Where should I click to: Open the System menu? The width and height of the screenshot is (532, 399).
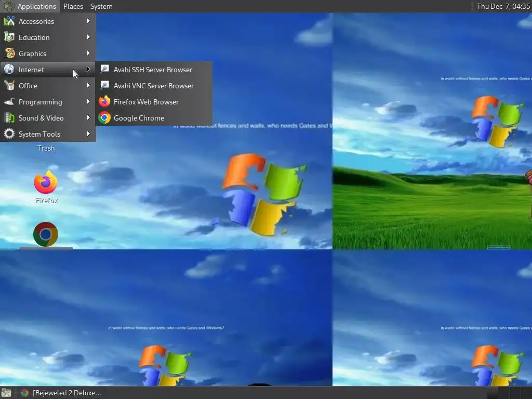click(101, 6)
